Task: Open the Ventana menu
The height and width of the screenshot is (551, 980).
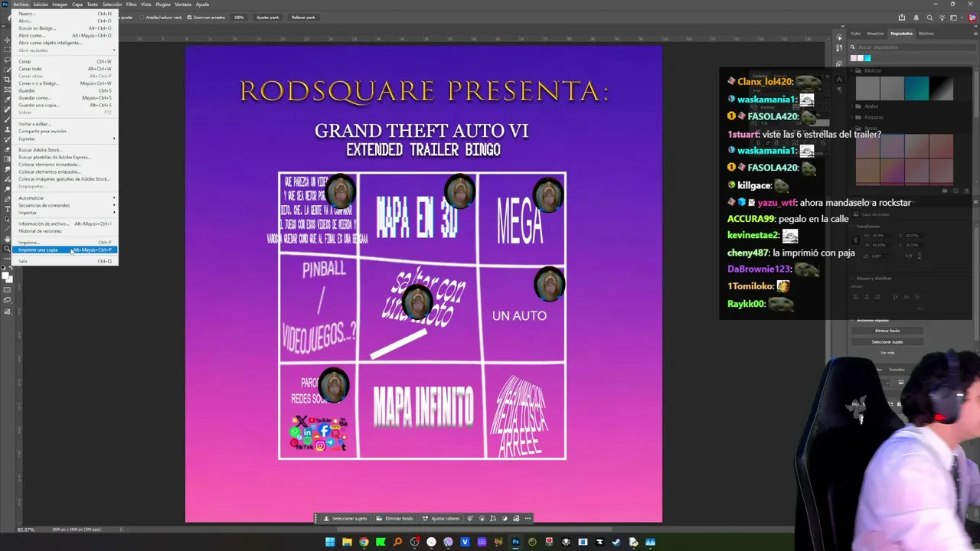Action: [183, 5]
